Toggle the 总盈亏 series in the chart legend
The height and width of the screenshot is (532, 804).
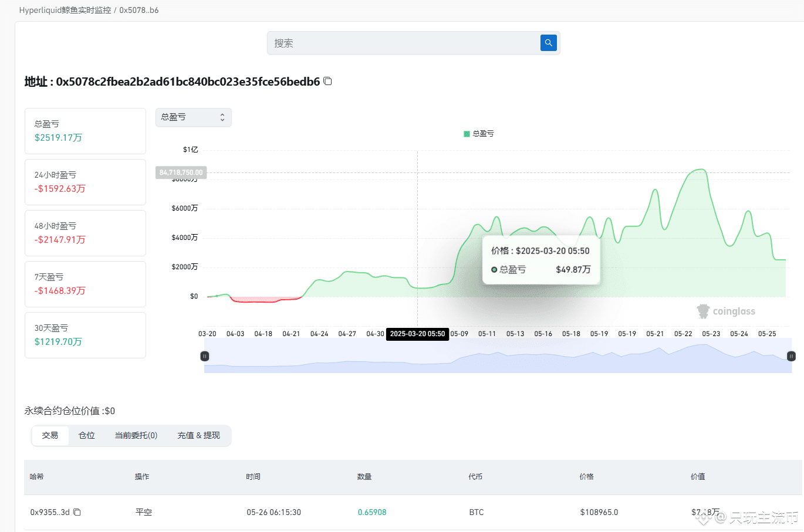479,134
